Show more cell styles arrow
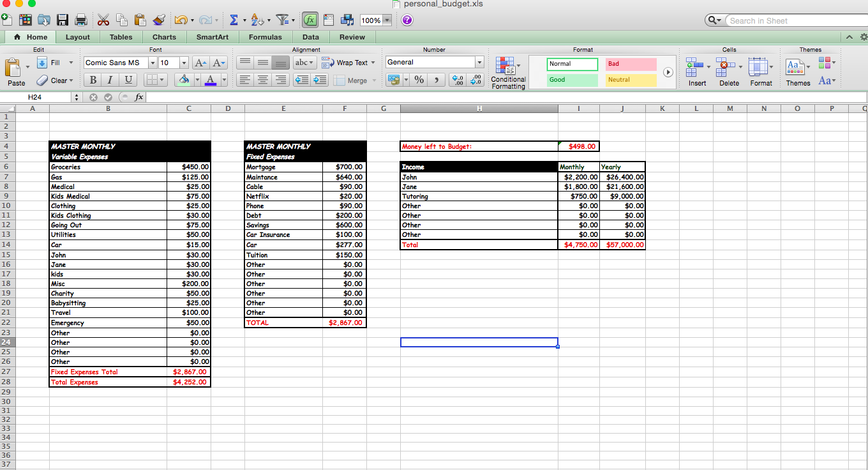Viewport: 868px width, 470px height. (668, 72)
